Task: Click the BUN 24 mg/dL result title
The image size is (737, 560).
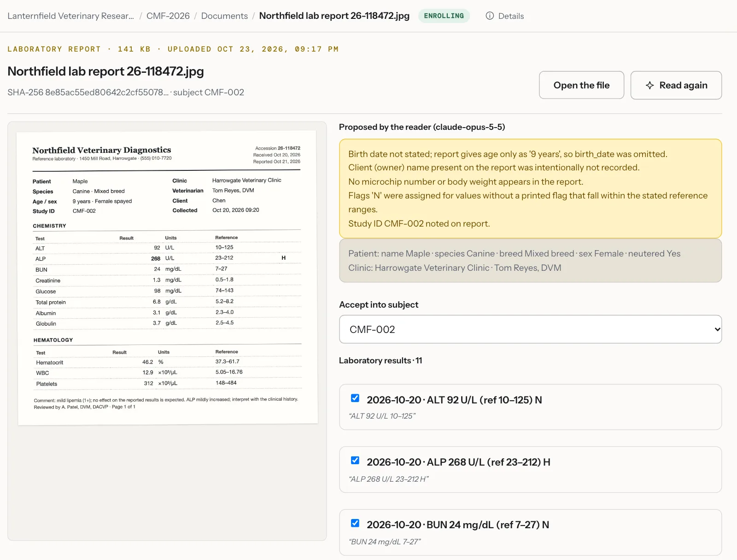Action: coord(458,525)
